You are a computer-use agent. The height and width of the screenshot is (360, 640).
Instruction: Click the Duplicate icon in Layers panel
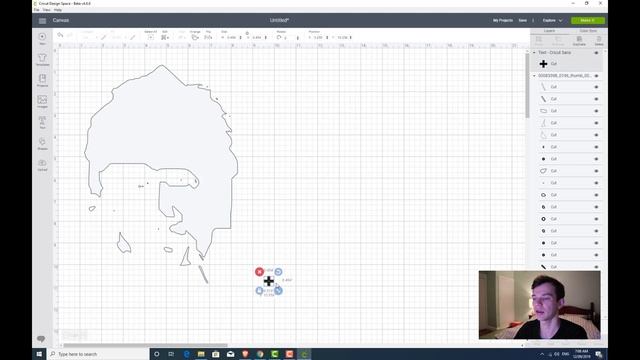point(579,40)
